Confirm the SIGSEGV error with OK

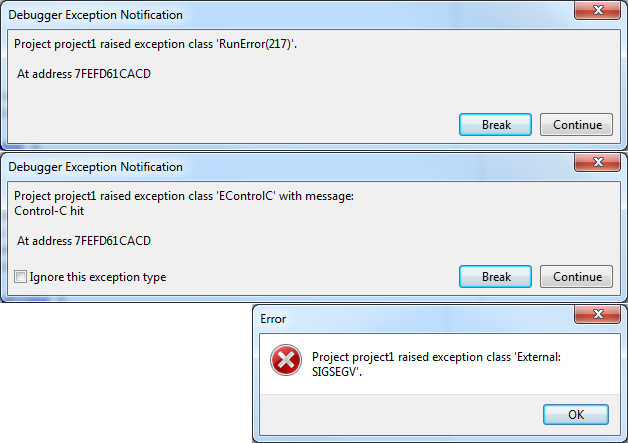coord(576,414)
